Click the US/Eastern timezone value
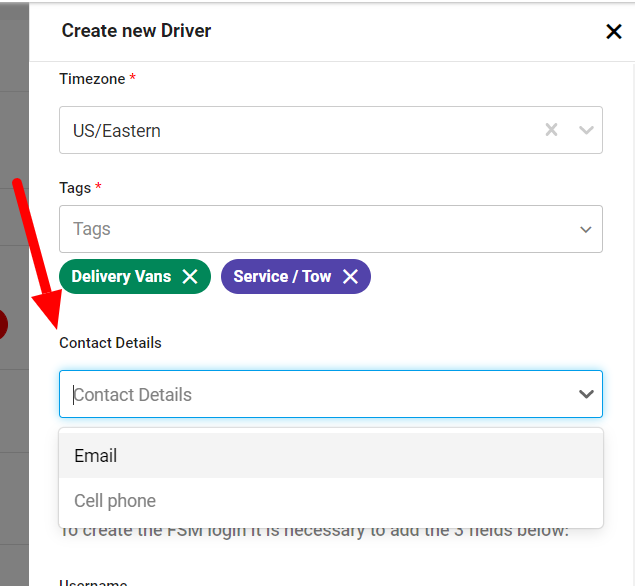Image resolution: width=635 pixels, height=586 pixels. (117, 131)
